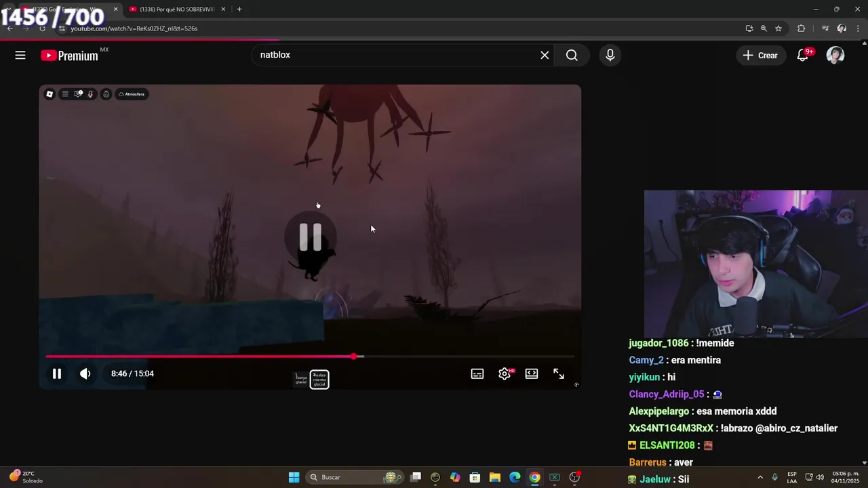868x488 pixels.
Task: Start voice search with the microphone
Action: (x=610, y=56)
